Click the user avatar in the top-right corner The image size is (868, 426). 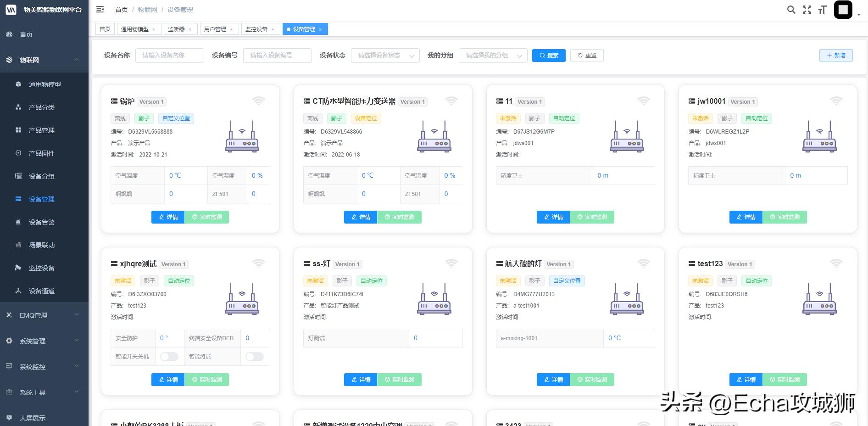pos(843,9)
